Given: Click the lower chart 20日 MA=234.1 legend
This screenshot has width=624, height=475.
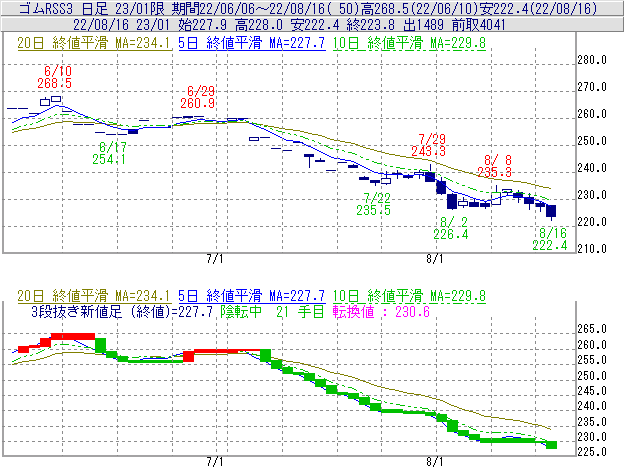Looking at the screenshot, I should (x=94, y=296).
